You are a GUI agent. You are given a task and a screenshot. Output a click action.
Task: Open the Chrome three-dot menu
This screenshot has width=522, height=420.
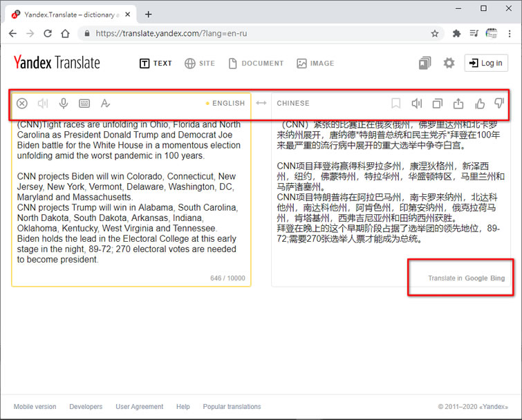[x=510, y=33]
